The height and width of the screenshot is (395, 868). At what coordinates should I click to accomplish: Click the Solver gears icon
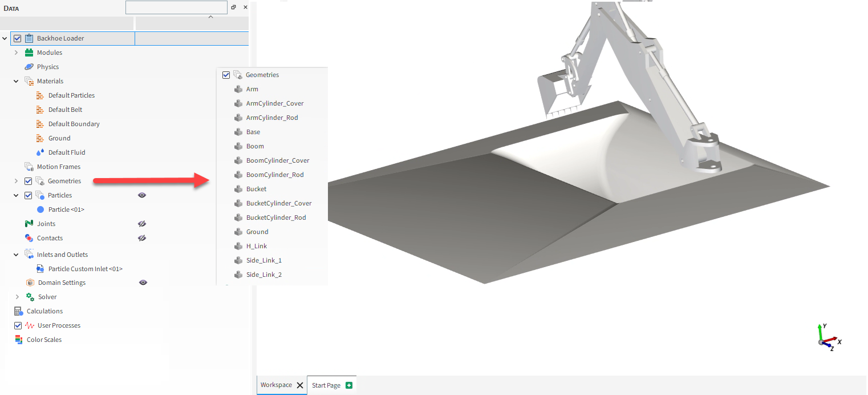[x=30, y=297]
